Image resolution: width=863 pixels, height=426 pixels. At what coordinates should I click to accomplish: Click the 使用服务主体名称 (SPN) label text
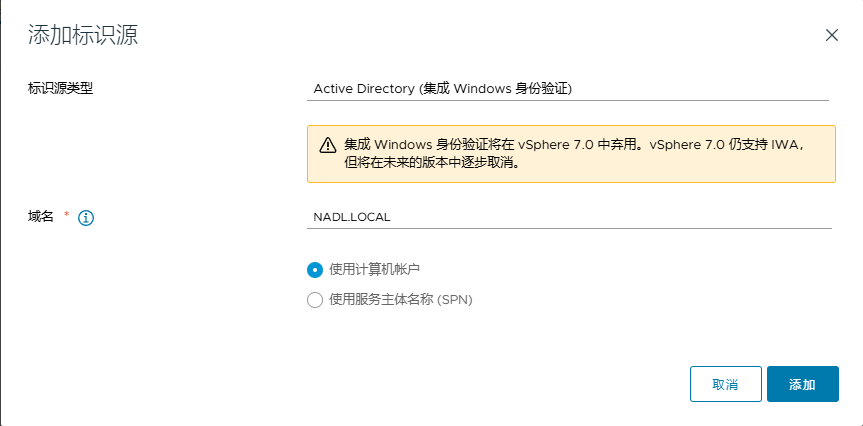(x=401, y=300)
